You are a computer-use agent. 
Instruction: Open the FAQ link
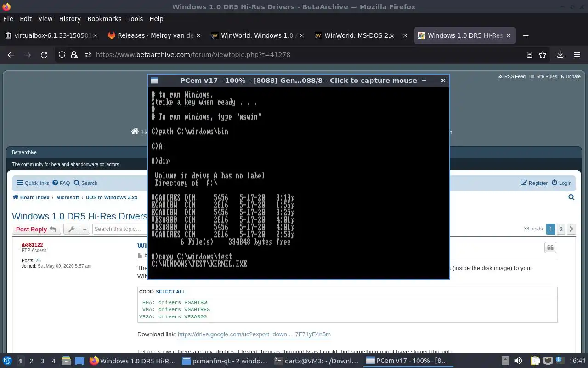click(61, 183)
